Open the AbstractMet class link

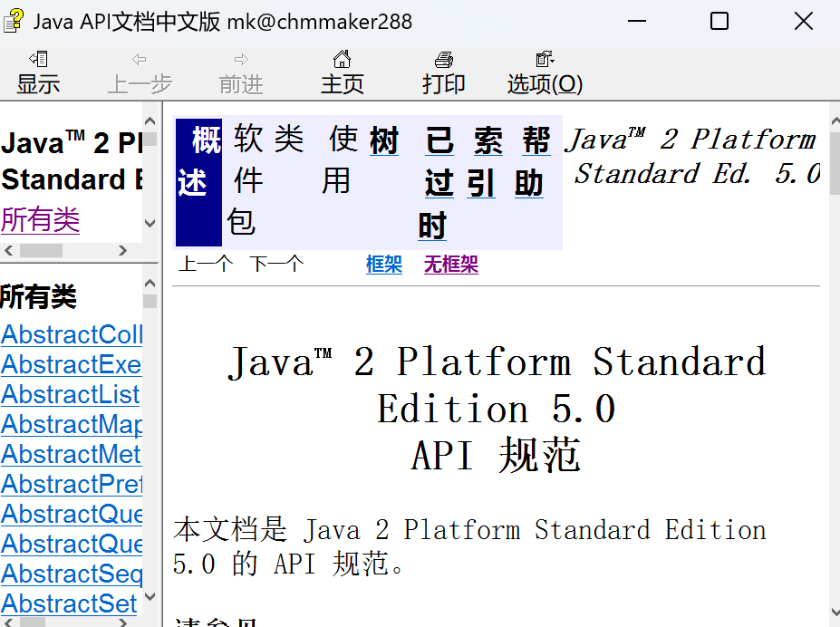point(71,455)
